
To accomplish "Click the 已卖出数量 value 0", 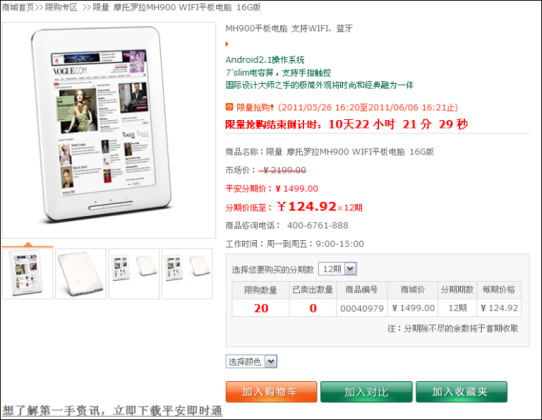I will 313,308.
